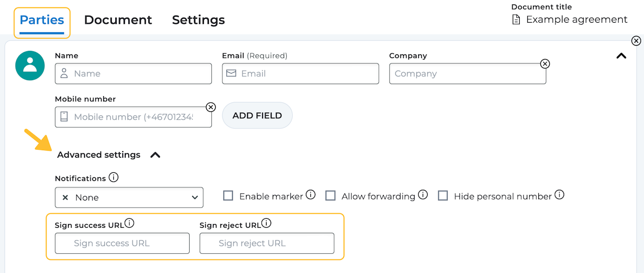Click the Enable marker info icon

pos(310,194)
